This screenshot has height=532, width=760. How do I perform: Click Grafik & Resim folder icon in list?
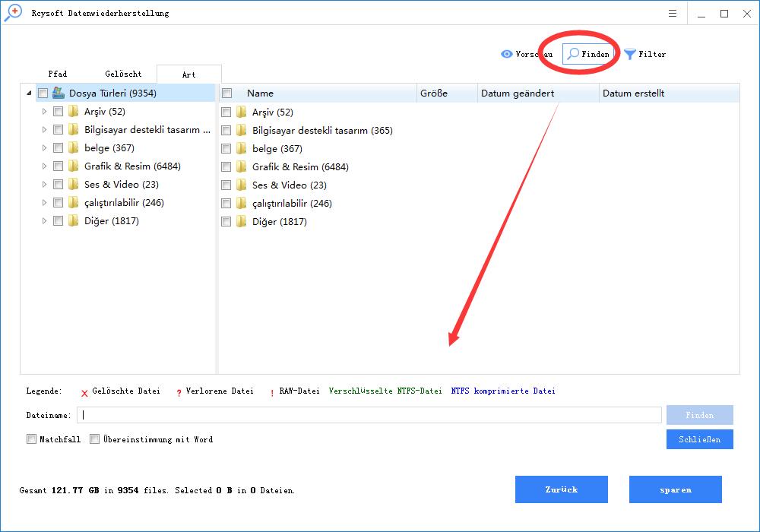tap(242, 166)
